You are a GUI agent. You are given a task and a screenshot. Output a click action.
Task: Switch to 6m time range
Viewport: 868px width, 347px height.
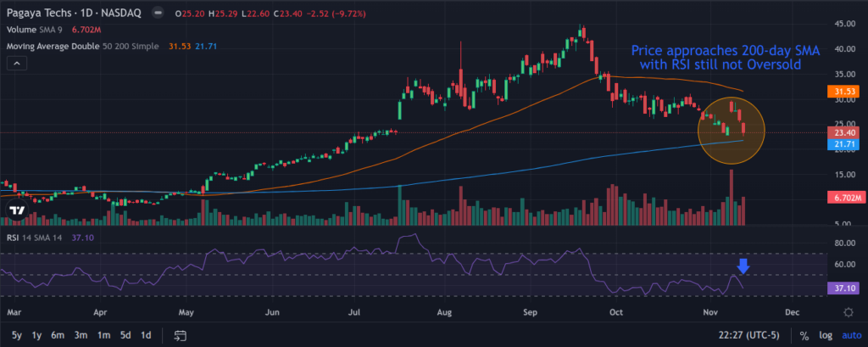click(x=58, y=334)
